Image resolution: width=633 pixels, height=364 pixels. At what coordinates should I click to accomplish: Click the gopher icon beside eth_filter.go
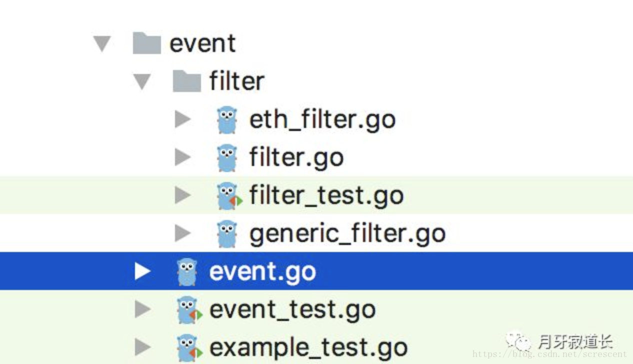pos(227,120)
